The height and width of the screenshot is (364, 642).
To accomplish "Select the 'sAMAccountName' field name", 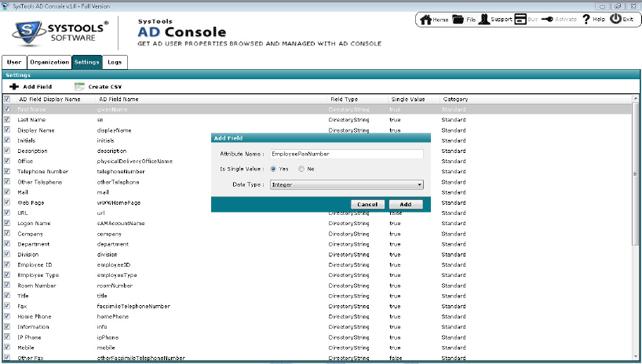I will 121,223.
